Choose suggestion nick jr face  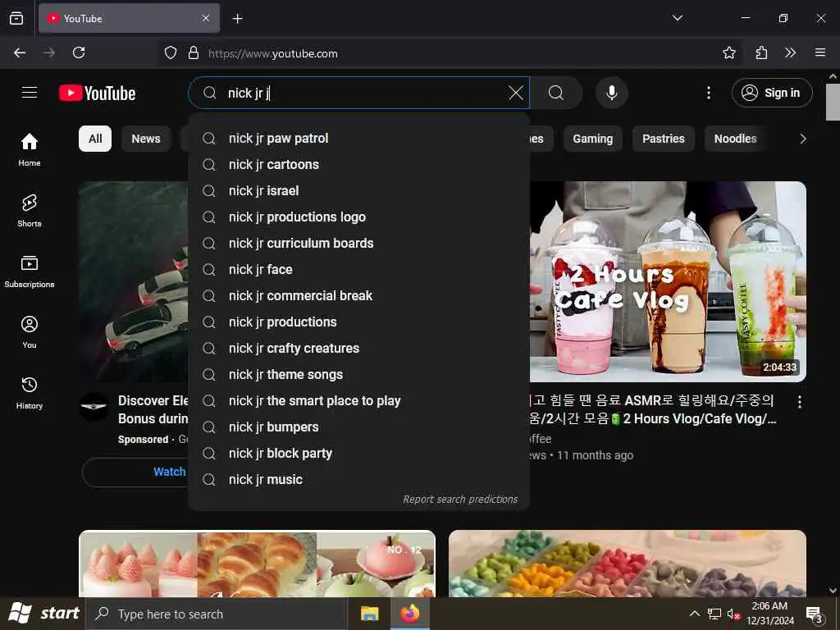click(359, 269)
